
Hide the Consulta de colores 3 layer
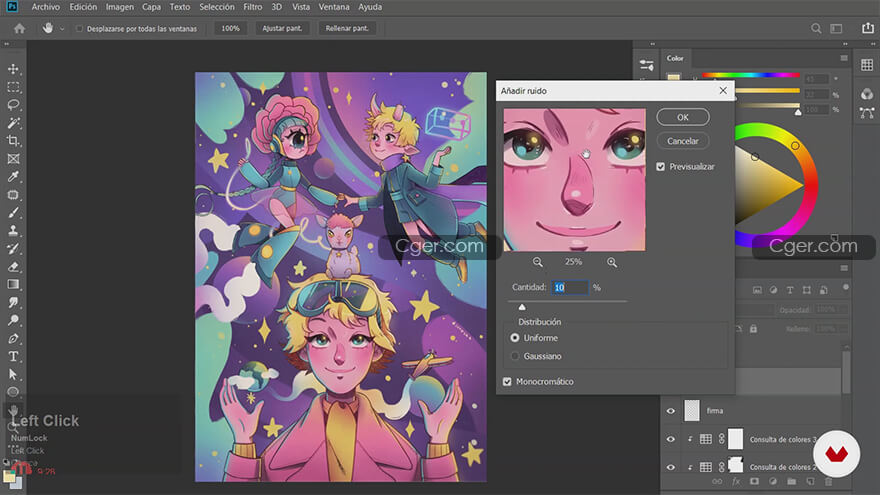671,439
